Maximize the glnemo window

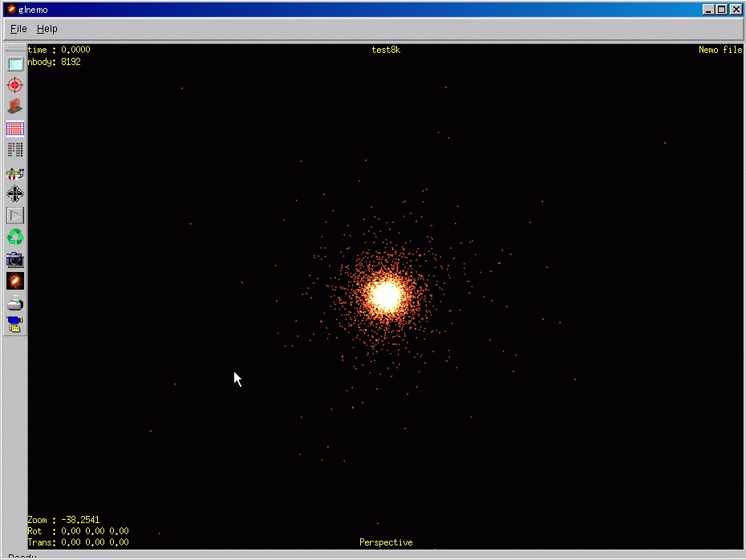[723, 10]
